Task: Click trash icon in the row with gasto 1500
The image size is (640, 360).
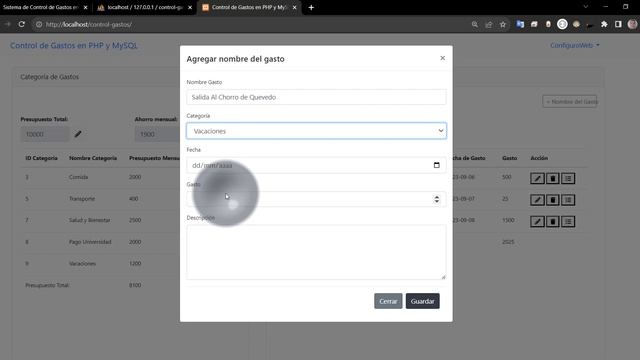Action: tap(553, 222)
